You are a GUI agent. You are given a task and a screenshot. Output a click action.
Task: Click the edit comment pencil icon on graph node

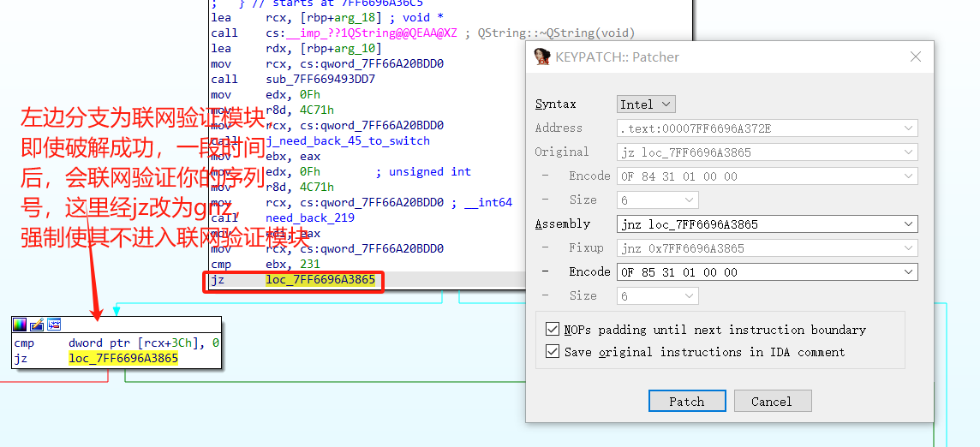(37, 325)
